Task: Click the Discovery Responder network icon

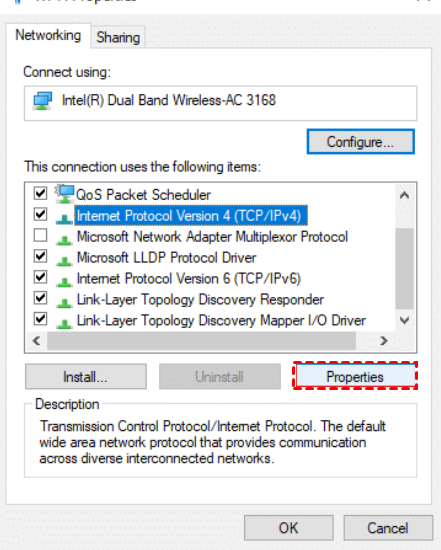Action: click(x=64, y=302)
